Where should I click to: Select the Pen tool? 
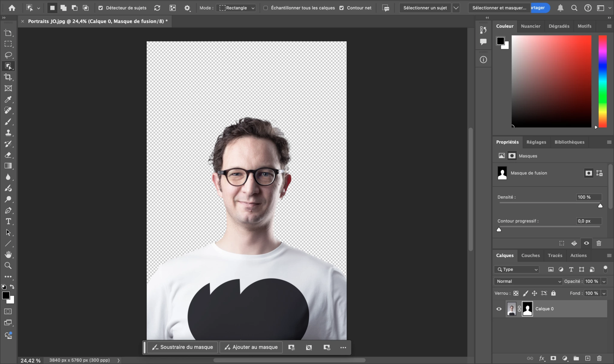click(x=8, y=210)
